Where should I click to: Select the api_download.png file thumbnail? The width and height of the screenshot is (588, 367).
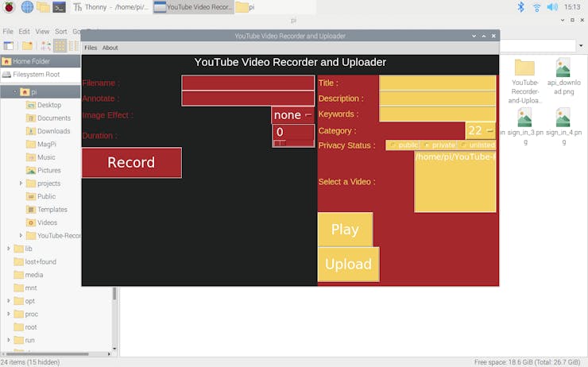563,76
